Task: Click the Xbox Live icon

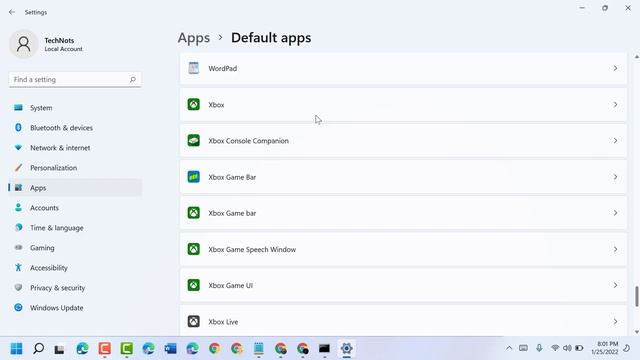Action: (193, 321)
